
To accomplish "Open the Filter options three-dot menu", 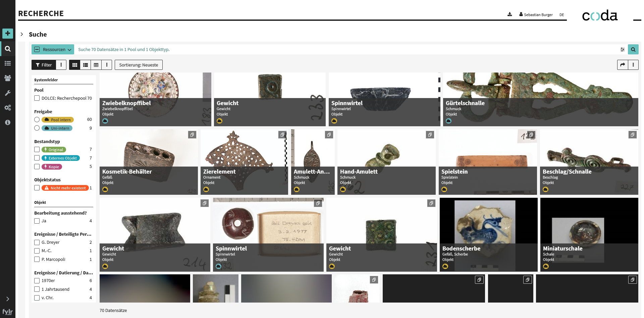I will pyautogui.click(x=61, y=65).
